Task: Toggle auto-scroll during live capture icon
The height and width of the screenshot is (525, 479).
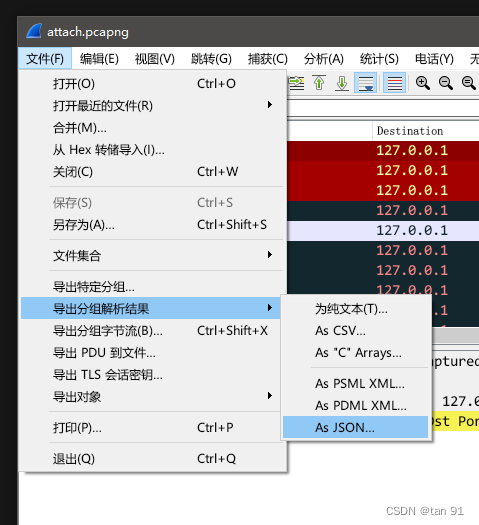Action: tap(366, 83)
